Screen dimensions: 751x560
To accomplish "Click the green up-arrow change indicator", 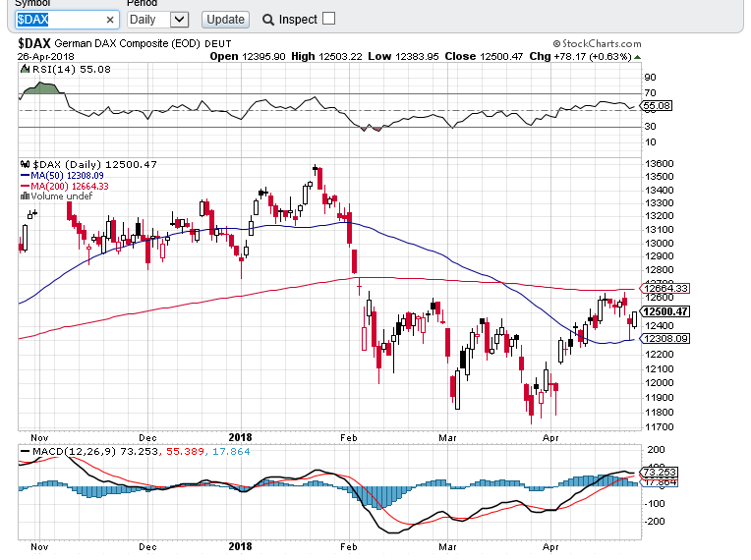I will pyautogui.click(x=637, y=57).
